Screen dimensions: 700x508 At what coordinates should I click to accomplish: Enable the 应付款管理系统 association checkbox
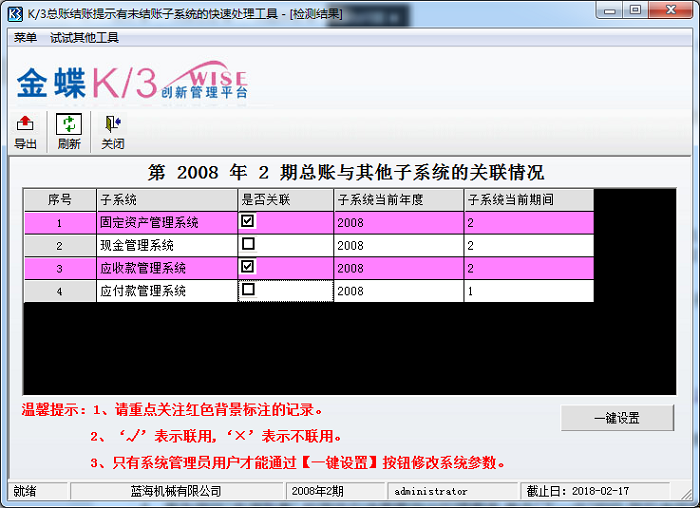click(248, 290)
